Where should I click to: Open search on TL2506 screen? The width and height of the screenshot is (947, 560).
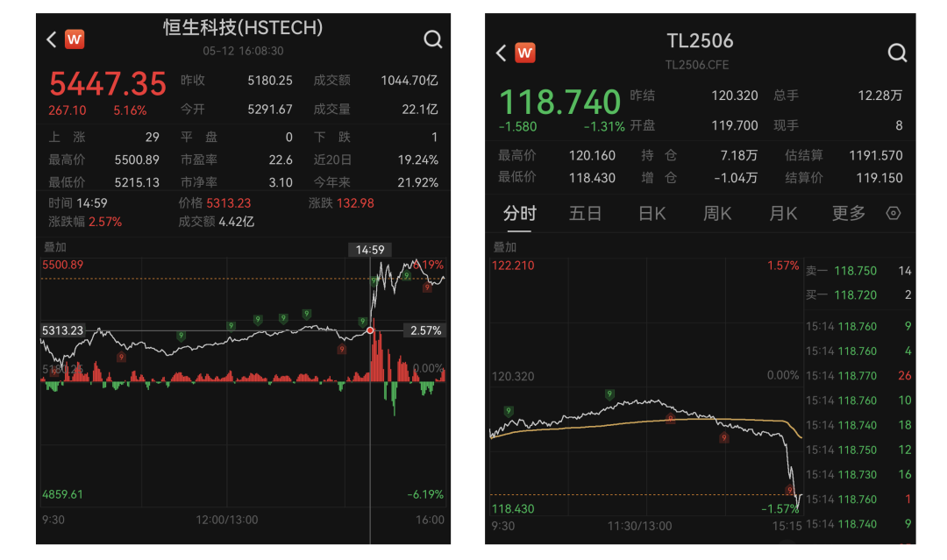click(x=897, y=53)
